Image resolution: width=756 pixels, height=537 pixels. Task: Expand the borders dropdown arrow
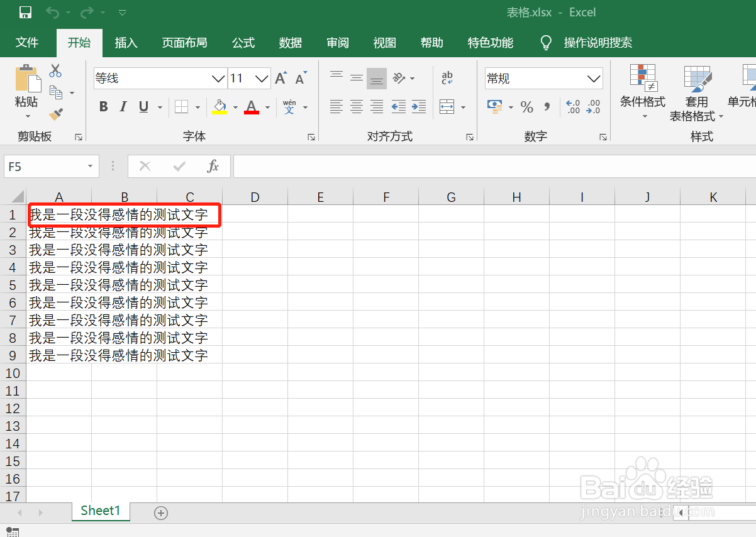pyautogui.click(x=197, y=106)
